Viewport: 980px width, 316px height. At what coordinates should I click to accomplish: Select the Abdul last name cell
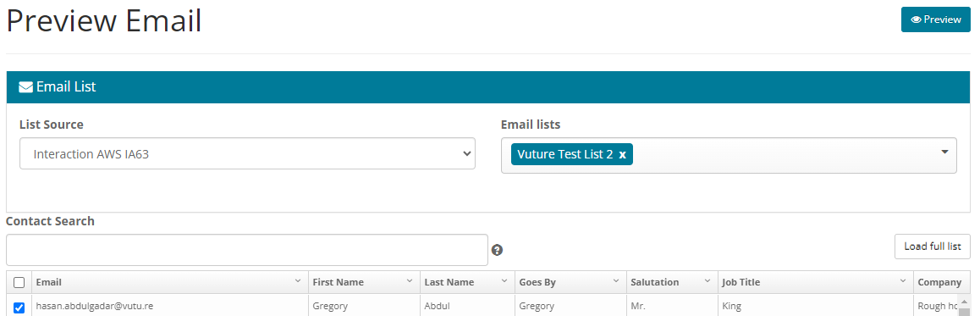467,306
